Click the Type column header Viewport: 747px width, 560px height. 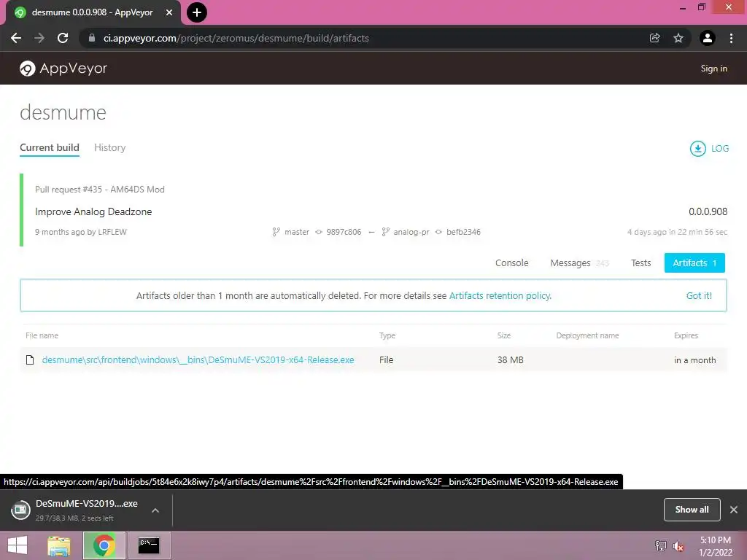387,335
